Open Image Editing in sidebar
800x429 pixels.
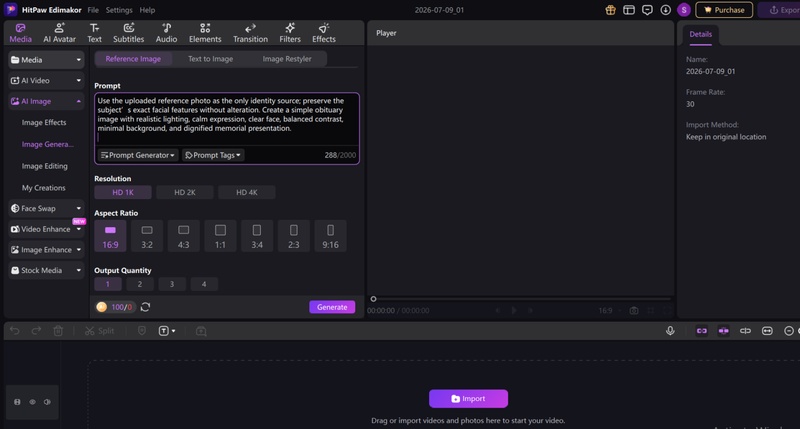tap(44, 166)
